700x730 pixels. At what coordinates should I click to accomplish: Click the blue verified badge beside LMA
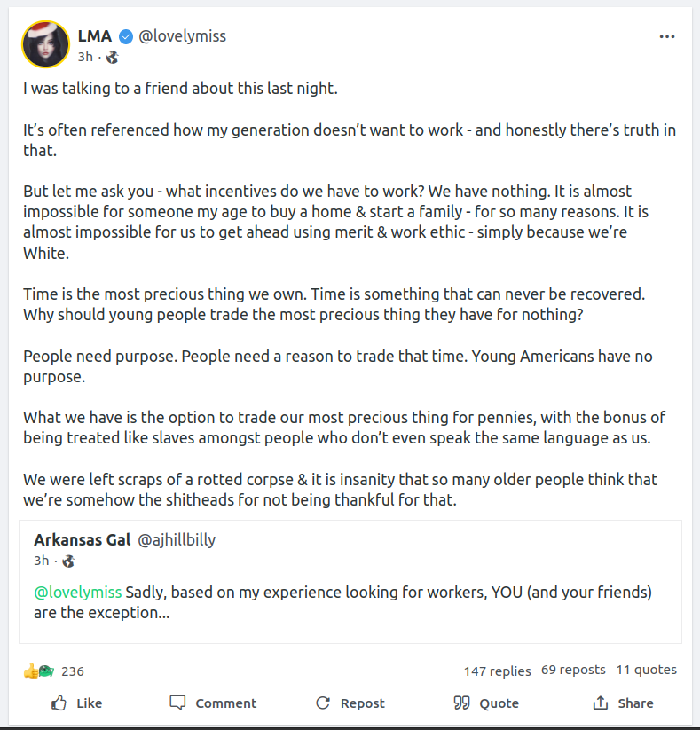tap(127, 36)
